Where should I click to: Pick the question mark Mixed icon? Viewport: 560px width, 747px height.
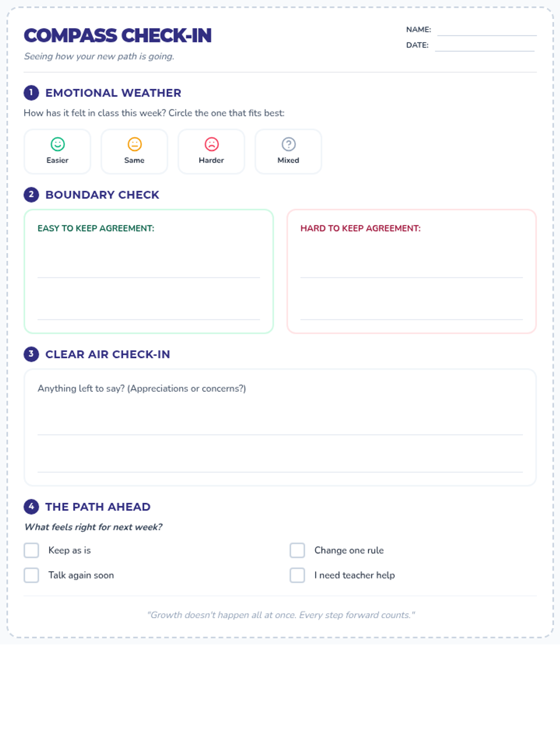coord(288,144)
